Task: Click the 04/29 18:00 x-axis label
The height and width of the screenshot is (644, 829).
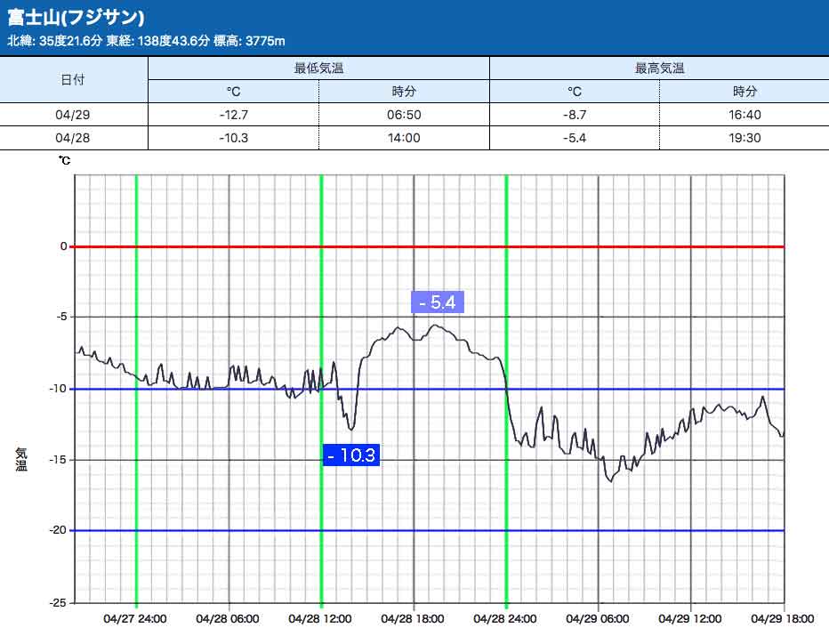Action: point(783,619)
